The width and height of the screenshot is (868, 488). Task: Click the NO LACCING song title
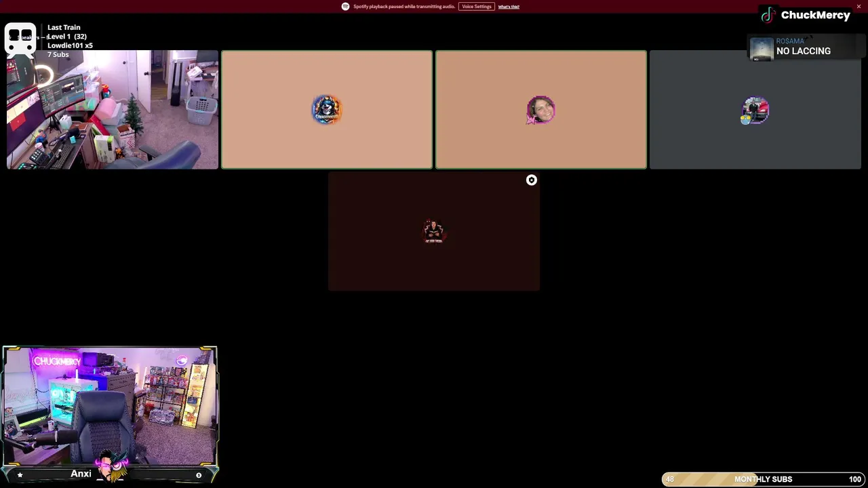pyautogui.click(x=803, y=52)
